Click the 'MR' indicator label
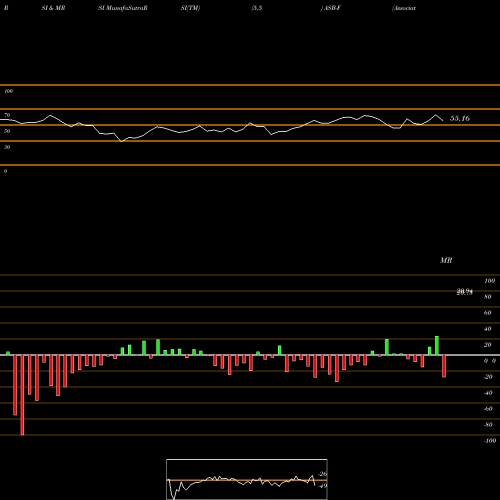Image resolution: width=500 pixels, height=500 pixels. [x=446, y=260]
